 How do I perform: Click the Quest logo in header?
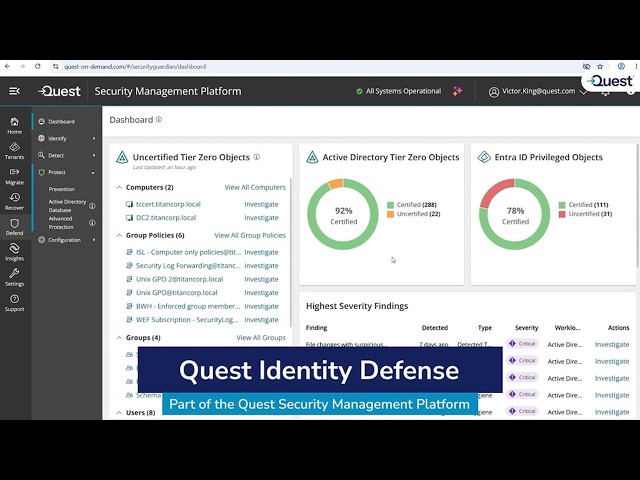coord(59,91)
